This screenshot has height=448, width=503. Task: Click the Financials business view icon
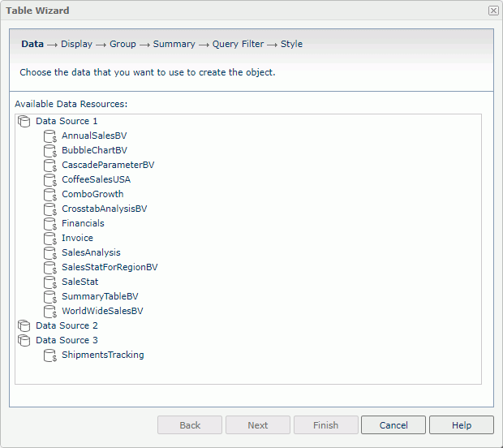pyautogui.click(x=50, y=224)
